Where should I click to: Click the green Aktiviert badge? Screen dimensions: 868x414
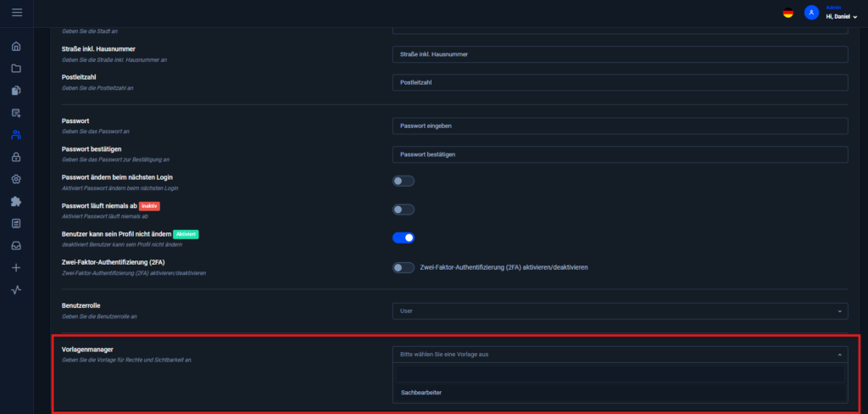point(186,234)
